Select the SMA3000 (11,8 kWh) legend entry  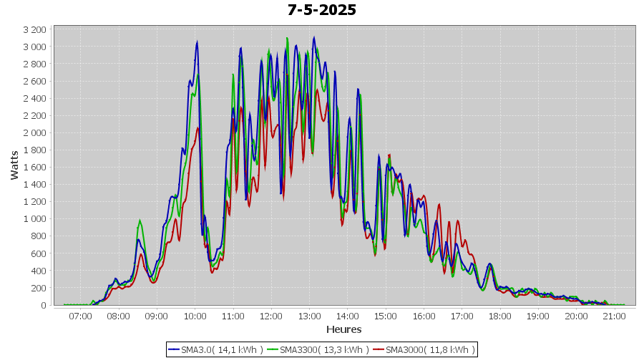(x=424, y=350)
